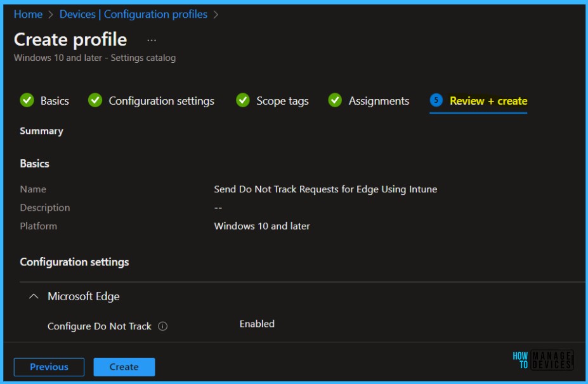This screenshot has height=384, width=588.
Task: Click the checkmark icon beside Configuration settings tab
Action: click(x=95, y=100)
